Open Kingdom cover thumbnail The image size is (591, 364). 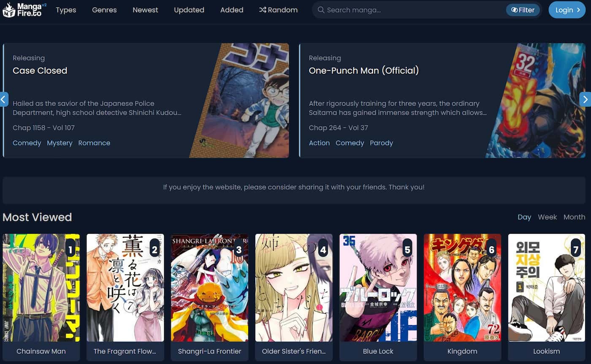click(462, 288)
